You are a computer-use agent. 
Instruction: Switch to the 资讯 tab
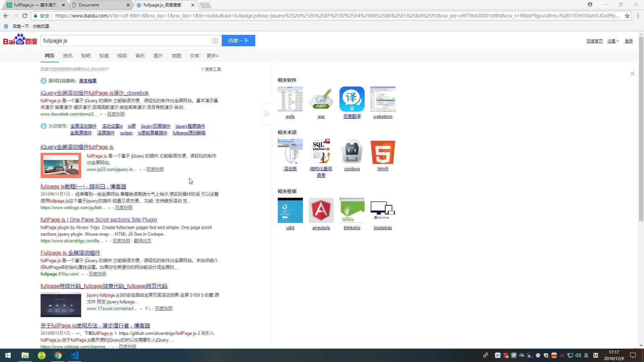point(67,56)
